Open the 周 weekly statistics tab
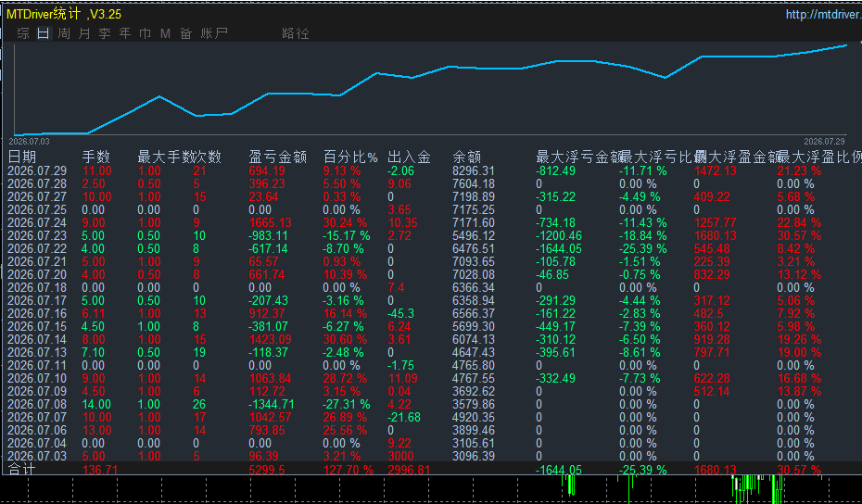Image resolution: width=862 pixels, height=504 pixels. (x=64, y=33)
